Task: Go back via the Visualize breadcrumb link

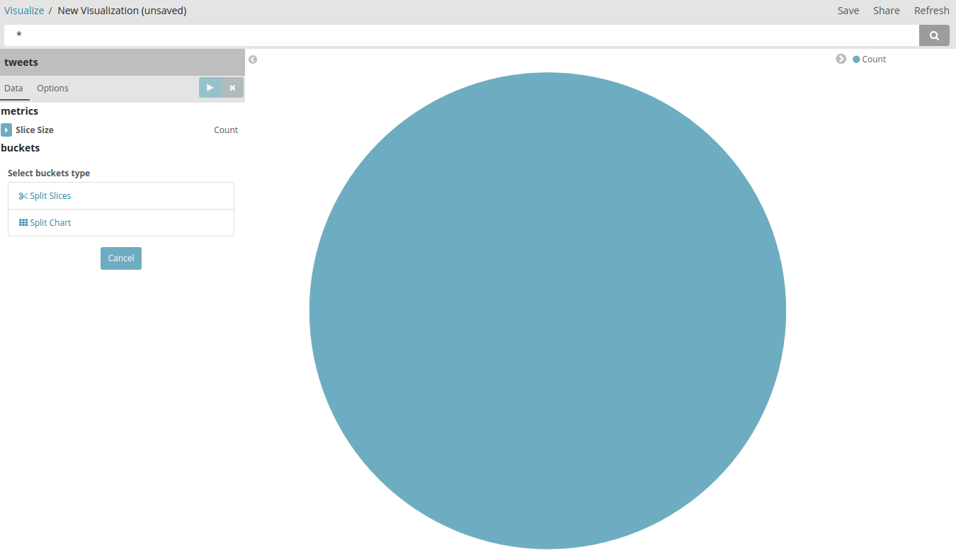Action: coord(24,11)
